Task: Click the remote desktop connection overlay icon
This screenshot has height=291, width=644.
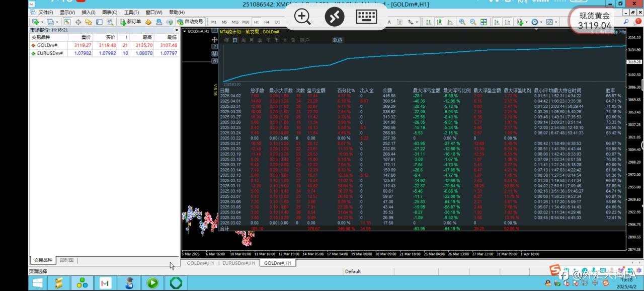Action: pos(335,17)
